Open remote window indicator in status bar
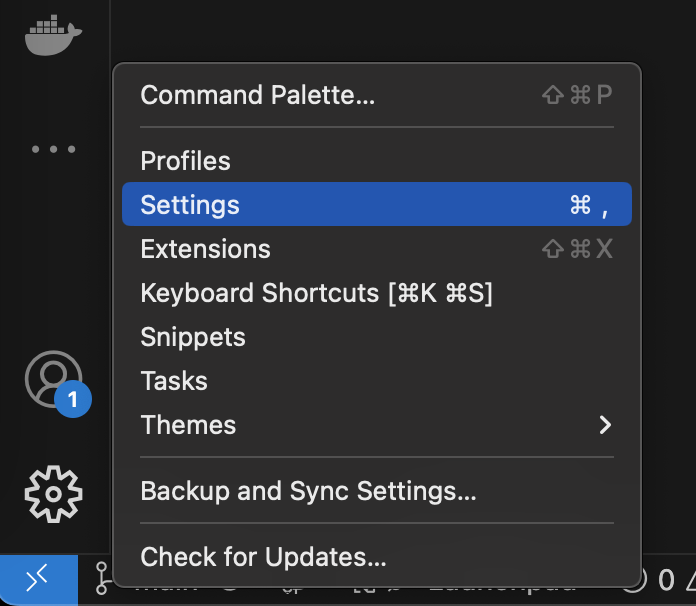 pos(38,580)
